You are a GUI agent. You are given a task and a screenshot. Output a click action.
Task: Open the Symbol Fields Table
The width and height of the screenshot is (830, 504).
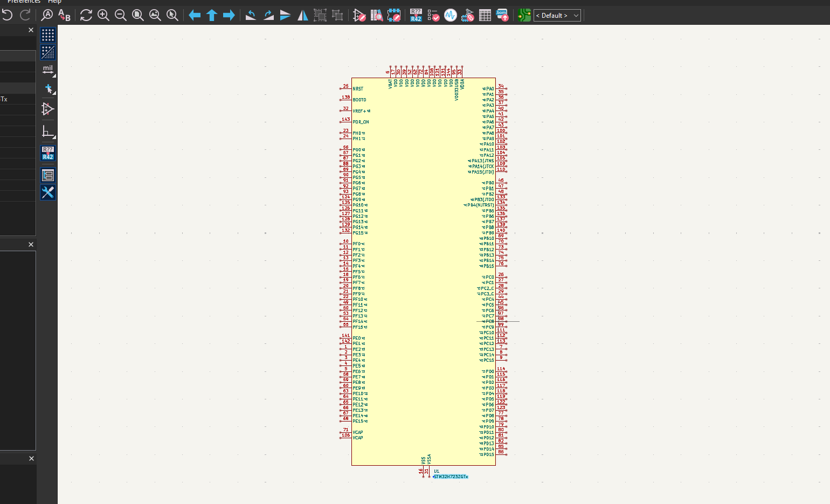click(x=485, y=15)
